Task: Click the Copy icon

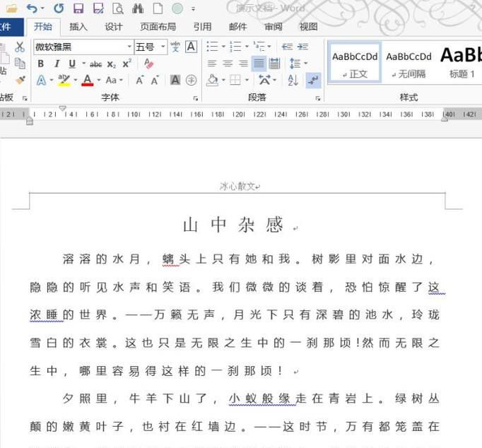Action: tap(20, 64)
